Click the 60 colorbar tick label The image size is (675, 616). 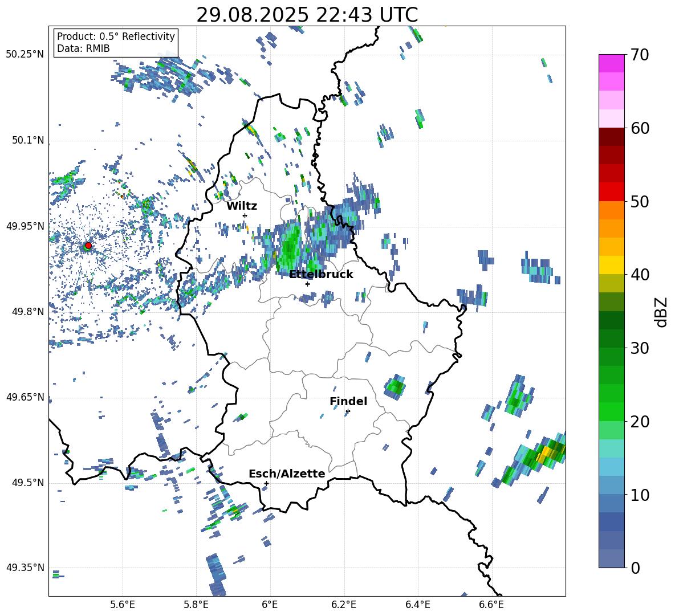[639, 128]
